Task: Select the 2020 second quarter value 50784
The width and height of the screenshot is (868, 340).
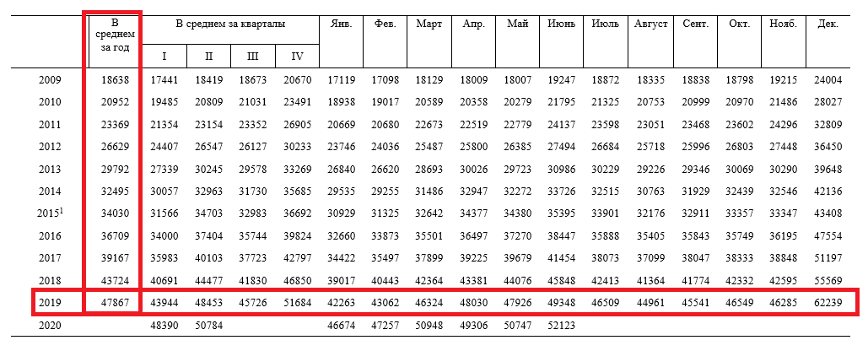Action: point(208,326)
